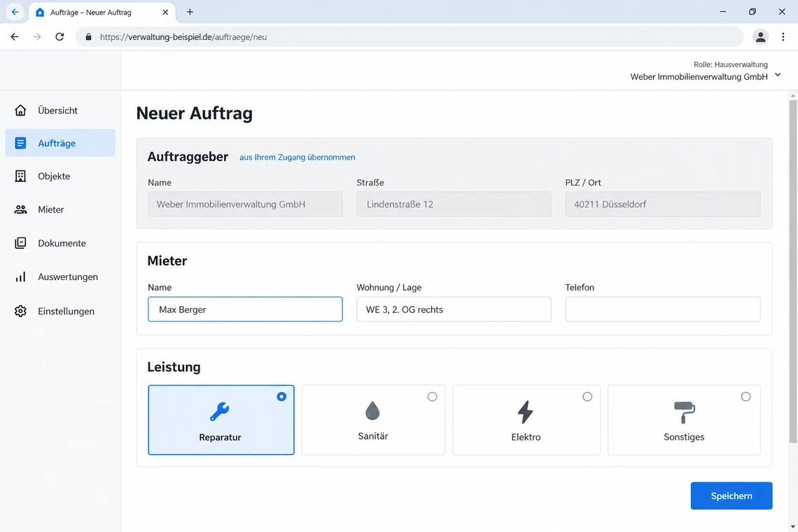Click the Reparatur card label
The width and height of the screenshot is (798, 532).
click(x=220, y=437)
